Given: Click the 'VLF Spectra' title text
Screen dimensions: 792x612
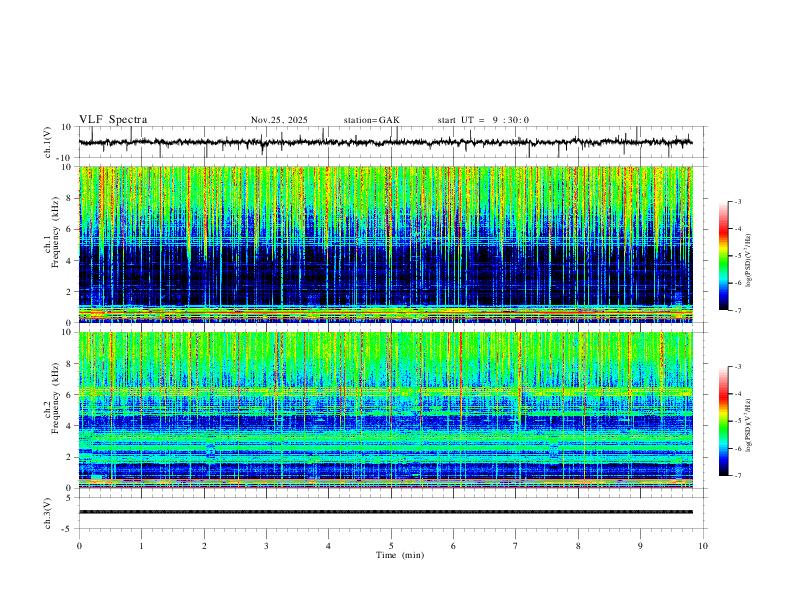Looking at the screenshot, I should click(113, 120).
